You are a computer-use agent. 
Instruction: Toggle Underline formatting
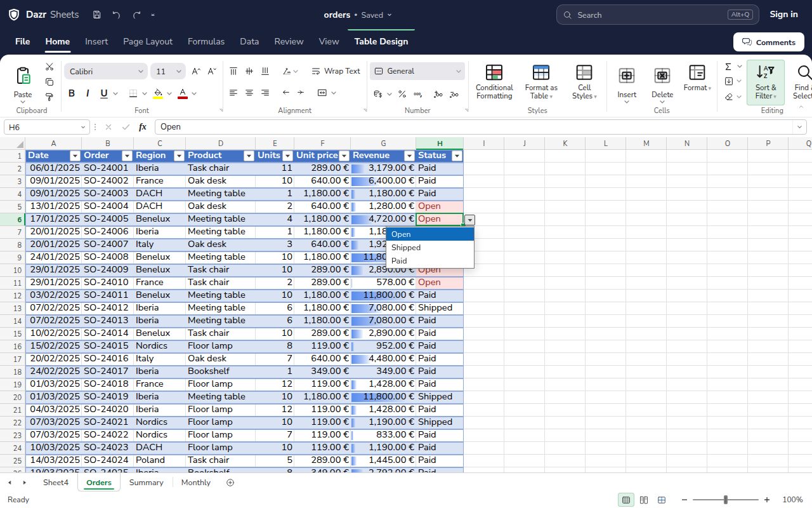[104, 93]
